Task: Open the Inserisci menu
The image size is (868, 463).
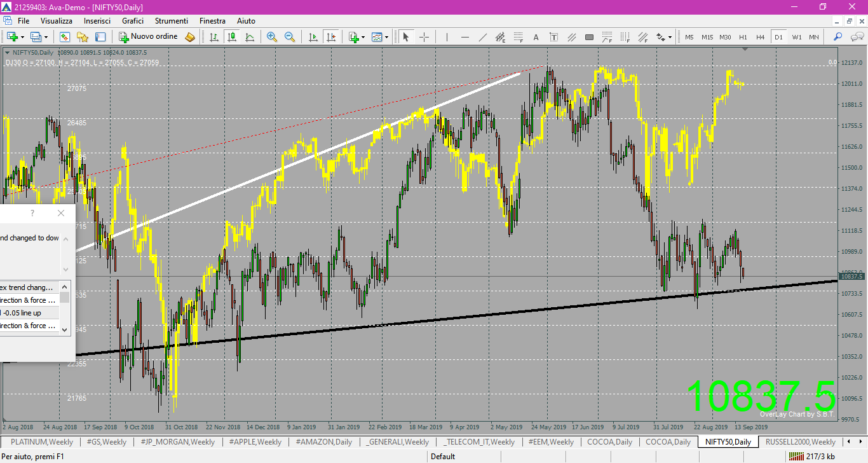Action: [x=97, y=21]
